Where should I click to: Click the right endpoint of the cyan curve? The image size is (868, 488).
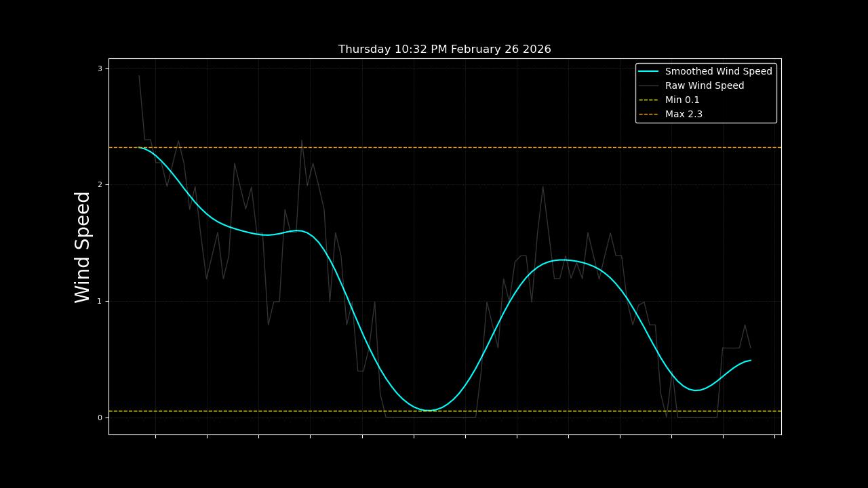pyautogui.click(x=750, y=361)
